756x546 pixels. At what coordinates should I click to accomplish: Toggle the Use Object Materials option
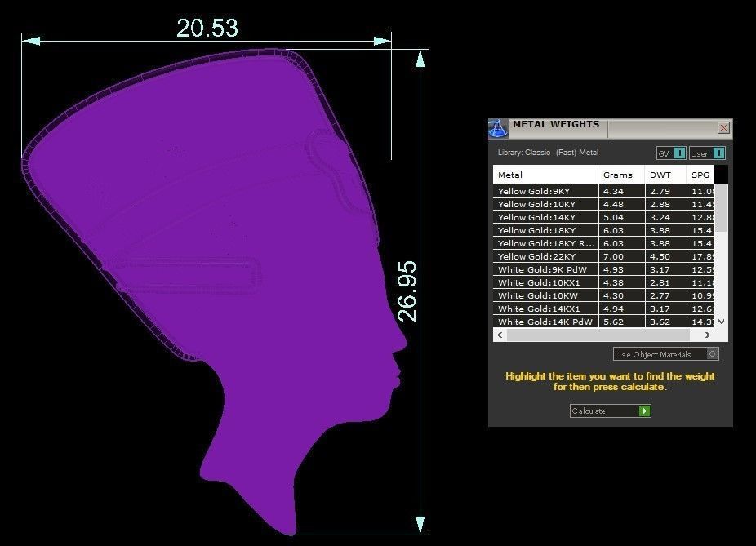(x=666, y=354)
